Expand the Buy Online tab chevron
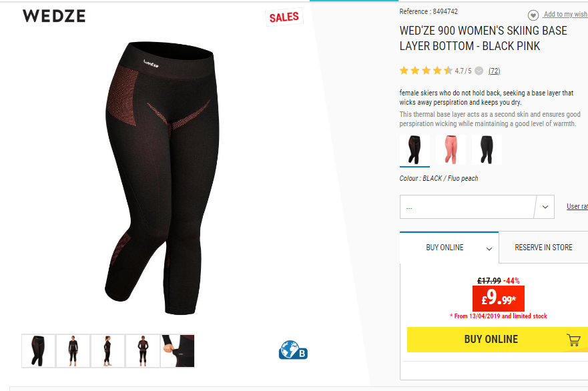 [x=489, y=249]
